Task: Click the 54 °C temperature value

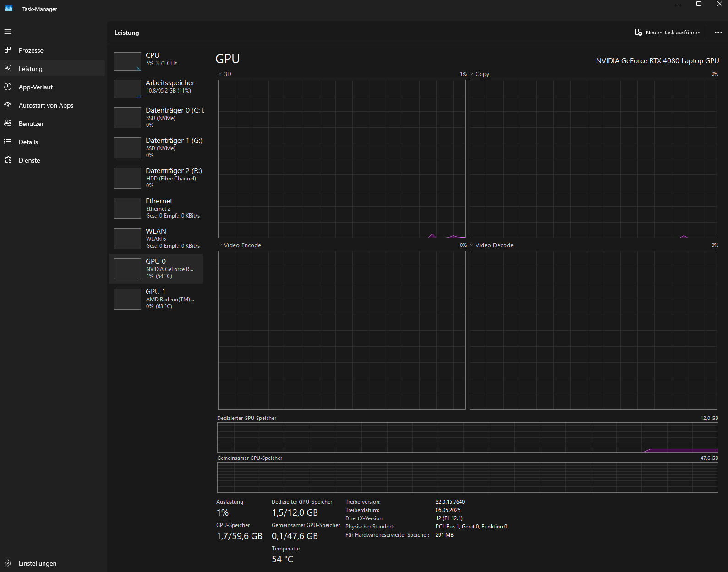Action: 282,559
